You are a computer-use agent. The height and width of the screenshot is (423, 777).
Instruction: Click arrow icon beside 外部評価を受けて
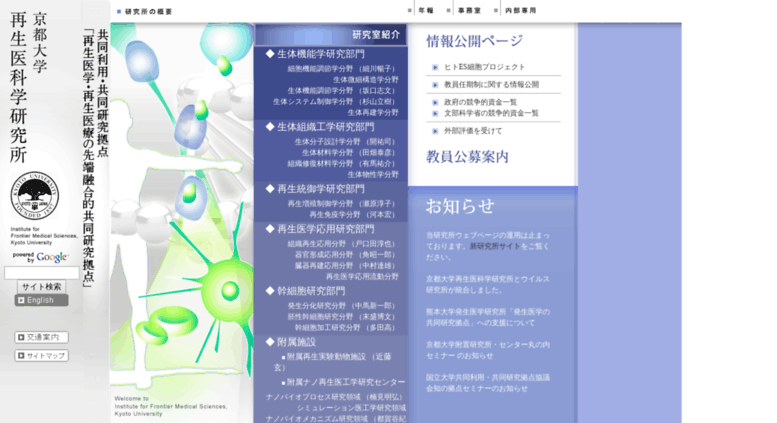click(435, 131)
